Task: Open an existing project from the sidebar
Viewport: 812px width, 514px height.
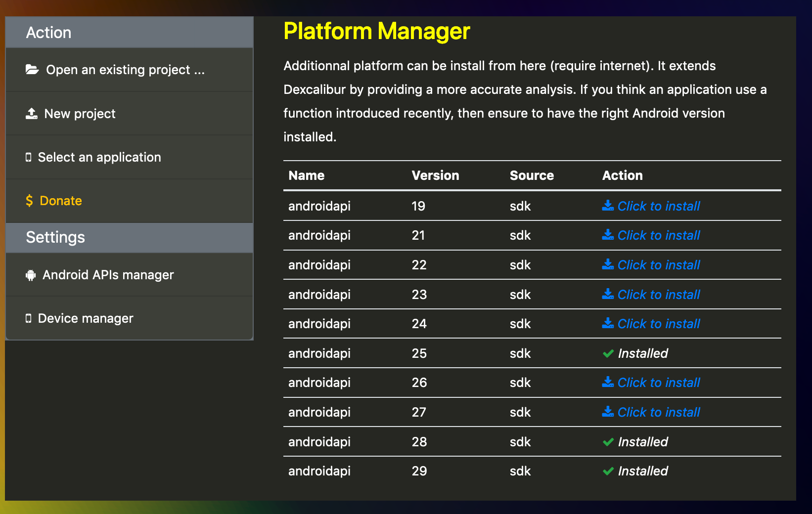Action: [129, 70]
